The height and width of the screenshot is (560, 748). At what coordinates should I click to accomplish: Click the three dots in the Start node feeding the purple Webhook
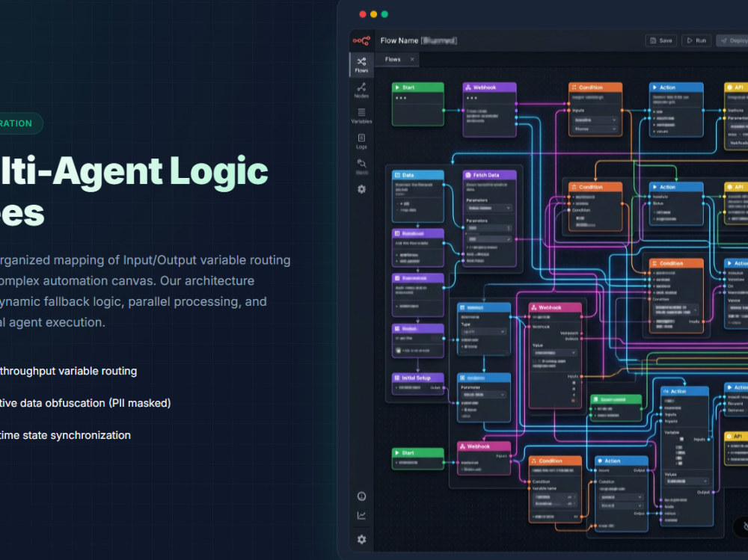pyautogui.click(x=401, y=98)
